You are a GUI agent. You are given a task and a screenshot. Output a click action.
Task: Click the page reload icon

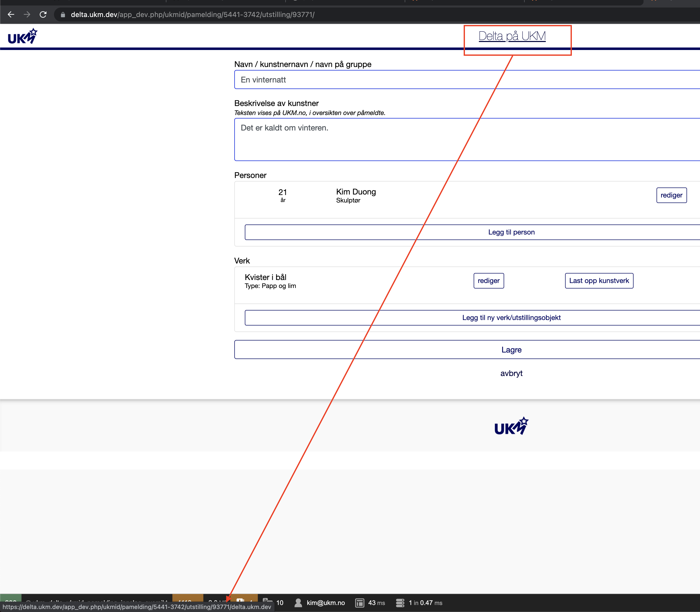click(43, 14)
